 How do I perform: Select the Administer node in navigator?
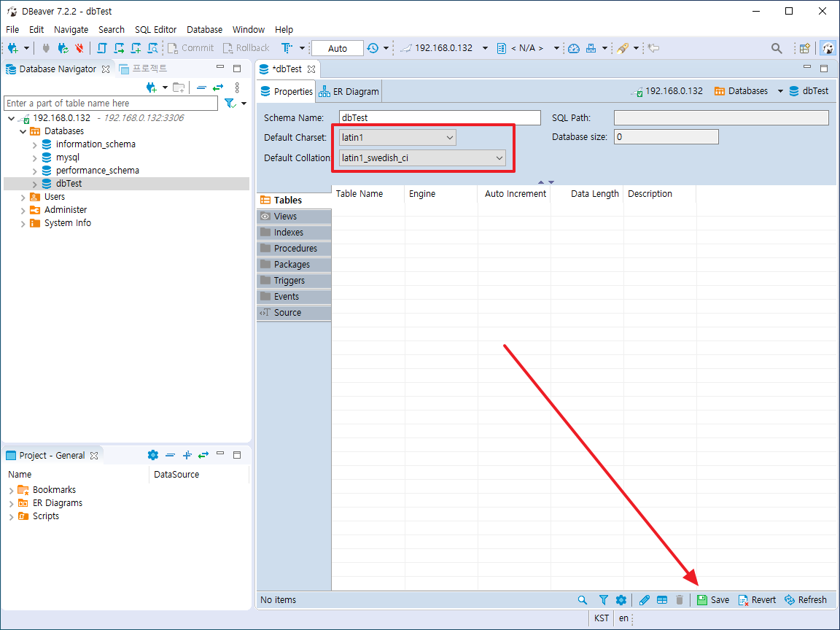coord(66,210)
